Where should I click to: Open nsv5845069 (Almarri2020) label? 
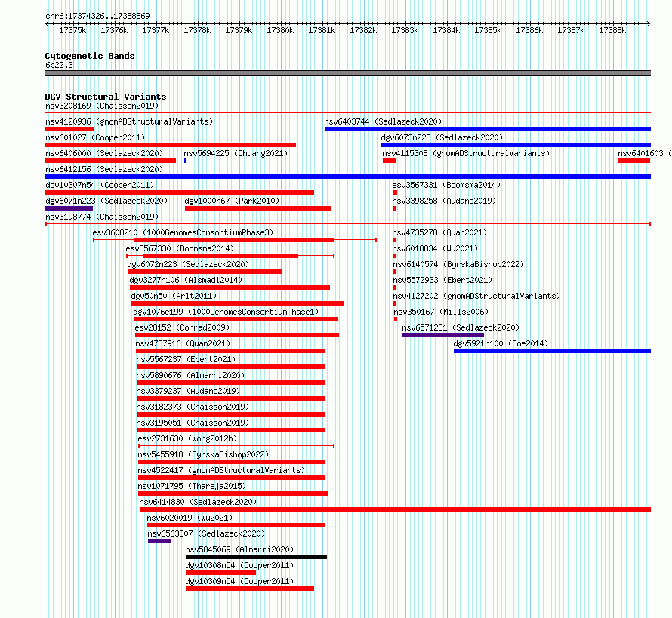click(x=239, y=549)
